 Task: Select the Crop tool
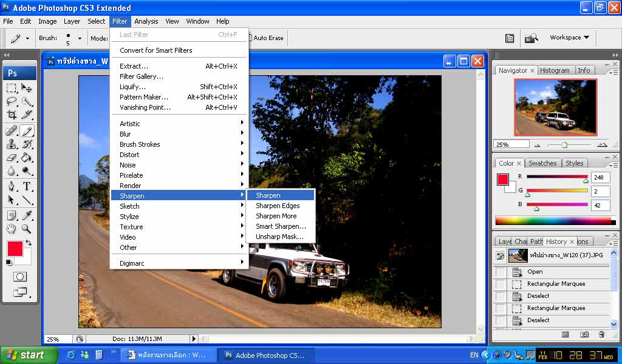12,115
